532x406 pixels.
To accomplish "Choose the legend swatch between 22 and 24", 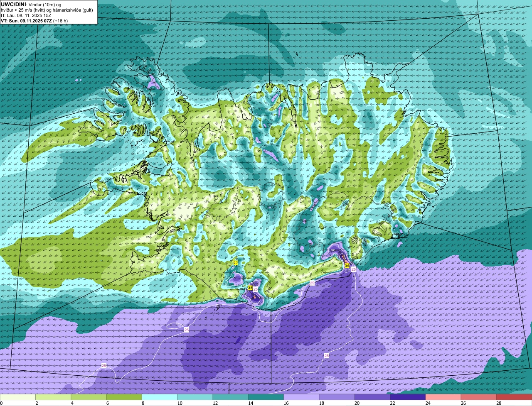I will click(x=408, y=397).
